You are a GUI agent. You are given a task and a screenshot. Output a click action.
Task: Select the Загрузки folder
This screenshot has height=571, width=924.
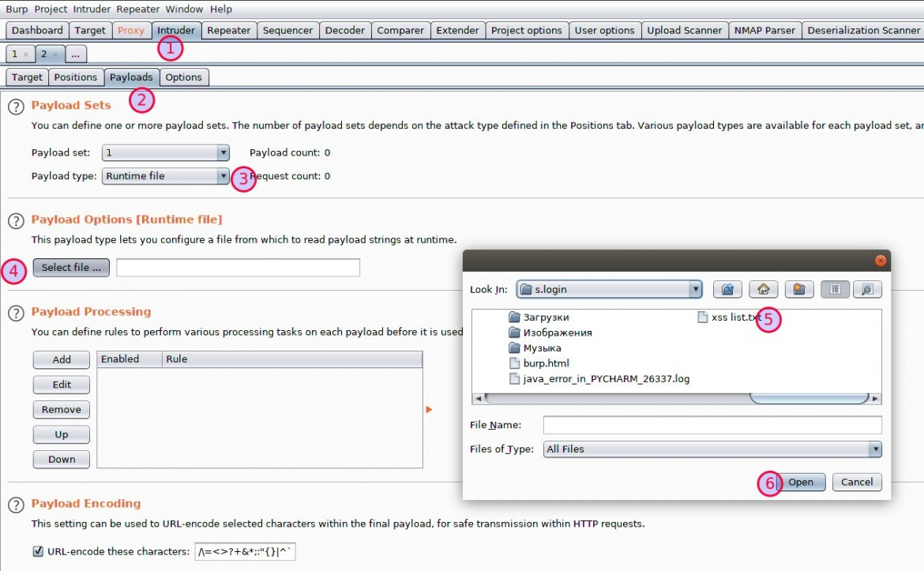click(x=539, y=317)
